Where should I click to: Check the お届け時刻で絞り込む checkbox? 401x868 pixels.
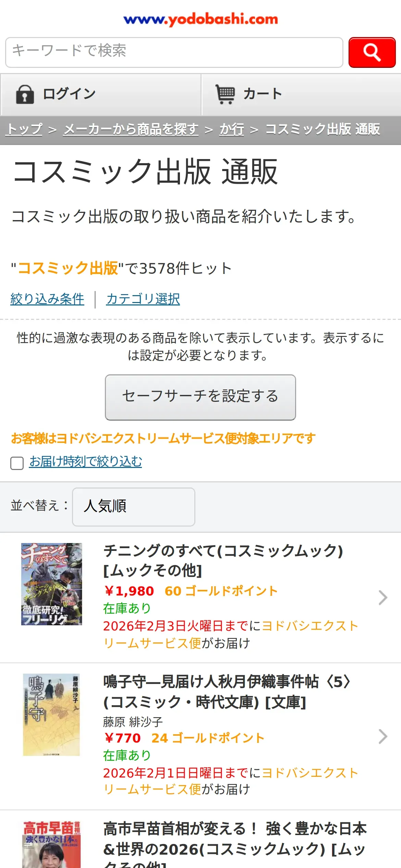[17, 463]
